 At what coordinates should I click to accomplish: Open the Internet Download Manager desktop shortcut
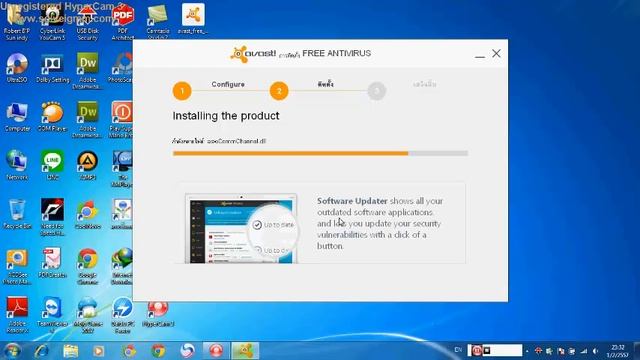(122, 266)
